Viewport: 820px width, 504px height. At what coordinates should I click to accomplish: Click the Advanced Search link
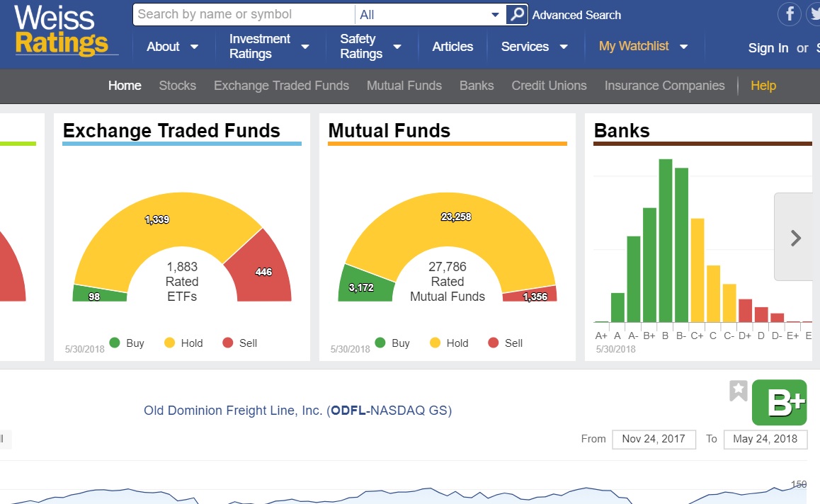576,15
